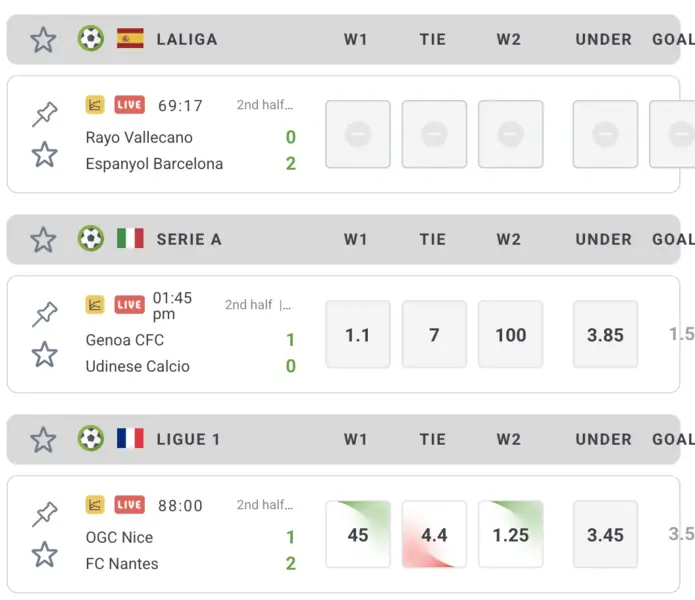Pin the Genoa CFC vs Udinese match
Image resolution: width=695 pixels, height=600 pixels.
tap(44, 314)
